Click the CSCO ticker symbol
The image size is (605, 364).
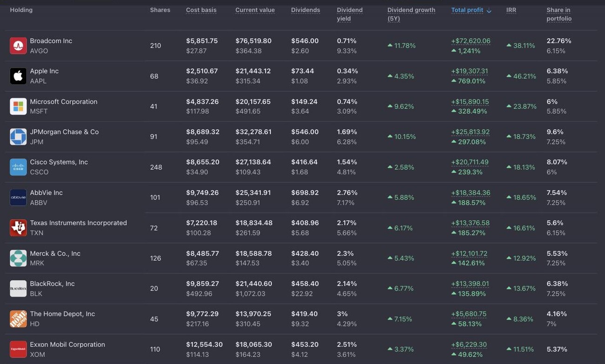[39, 172]
